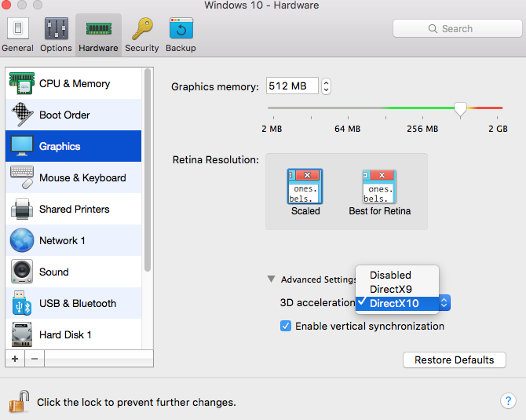Select Disabled from the acceleration menu
The width and height of the screenshot is (526, 420).
click(390, 275)
